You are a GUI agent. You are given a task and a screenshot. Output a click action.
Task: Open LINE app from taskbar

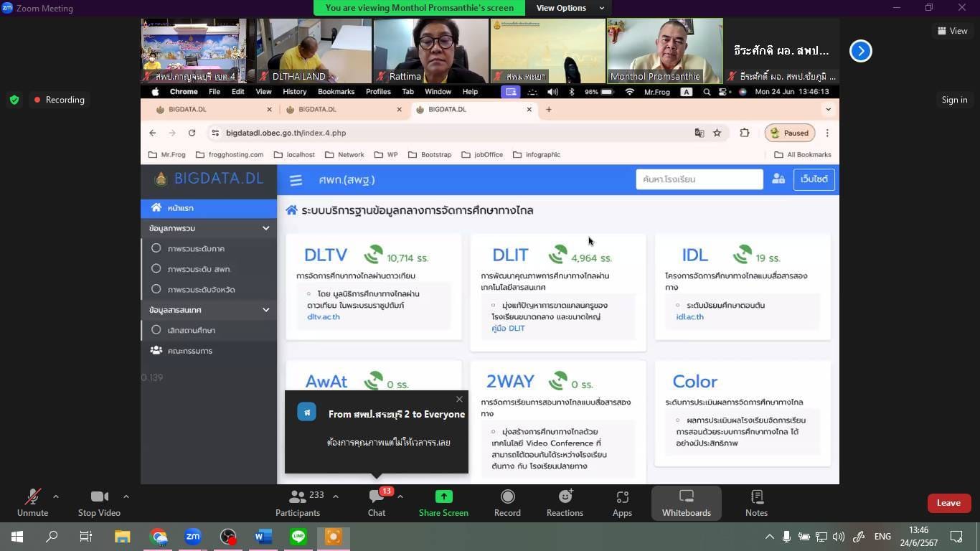tap(298, 537)
